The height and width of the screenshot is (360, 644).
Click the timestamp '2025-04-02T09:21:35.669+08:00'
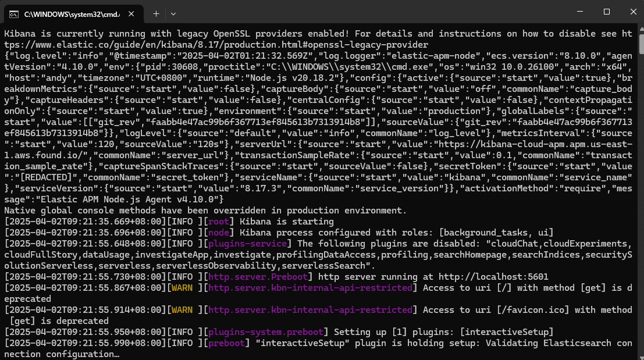click(86, 222)
